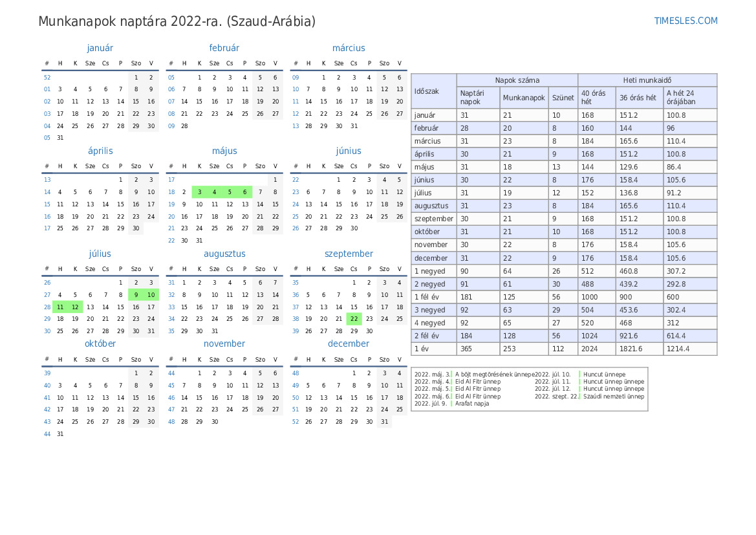The height and width of the screenshot is (535, 756).
Task: Click the 'Munkanapok' column header
Action: tap(524, 98)
